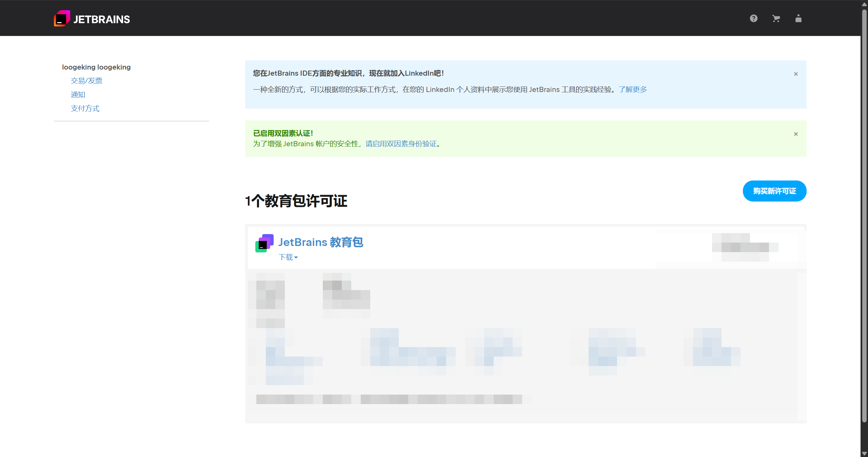Viewport: 868px width, 457px height.
Task: Dismiss the LinkedIn announcement banner
Action: (x=795, y=74)
